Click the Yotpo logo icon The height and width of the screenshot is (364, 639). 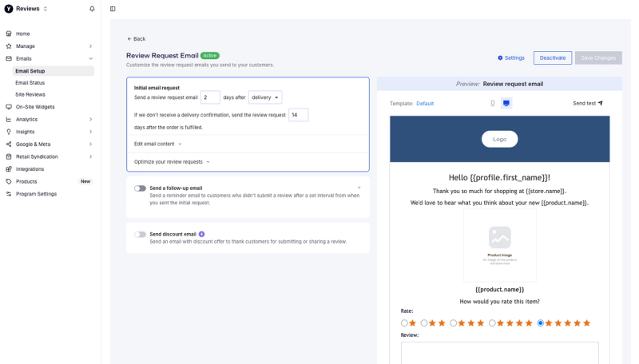tap(9, 9)
